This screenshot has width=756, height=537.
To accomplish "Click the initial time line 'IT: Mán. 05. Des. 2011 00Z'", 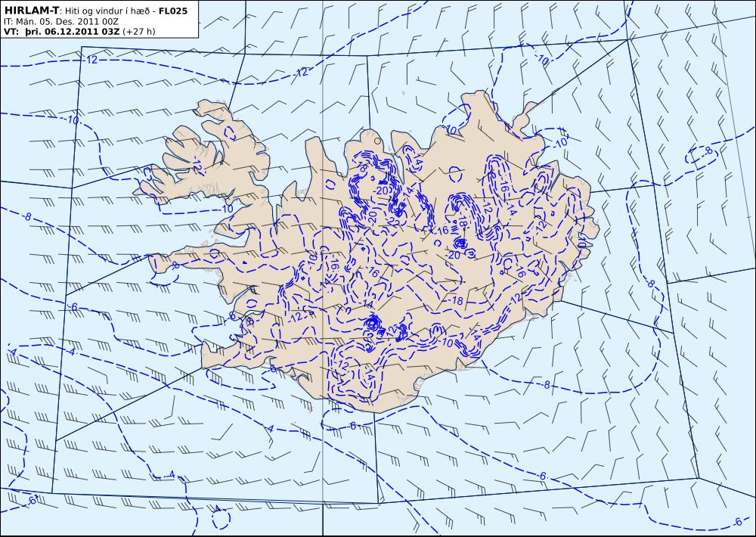I will [x=60, y=21].
